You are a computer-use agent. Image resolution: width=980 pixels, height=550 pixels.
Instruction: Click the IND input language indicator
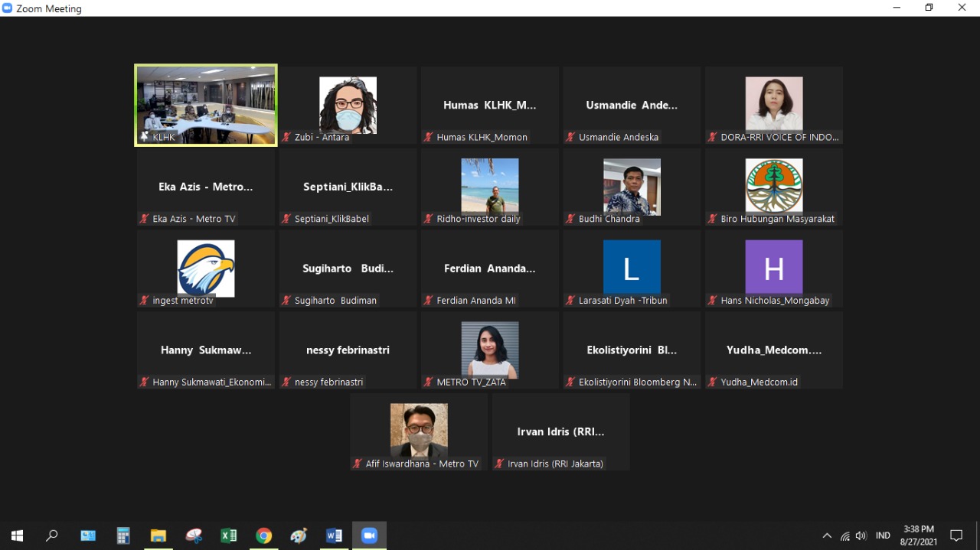(x=883, y=536)
